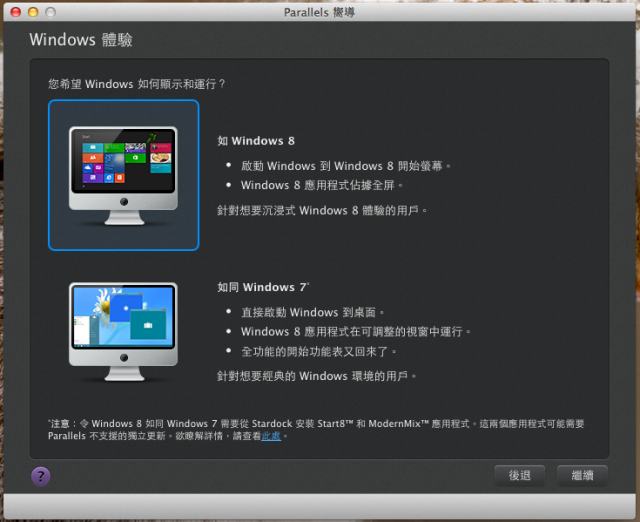
Task: Click the Stardock note line with 'Start8™ 和 ModernMix™'
Action: click(x=316, y=424)
